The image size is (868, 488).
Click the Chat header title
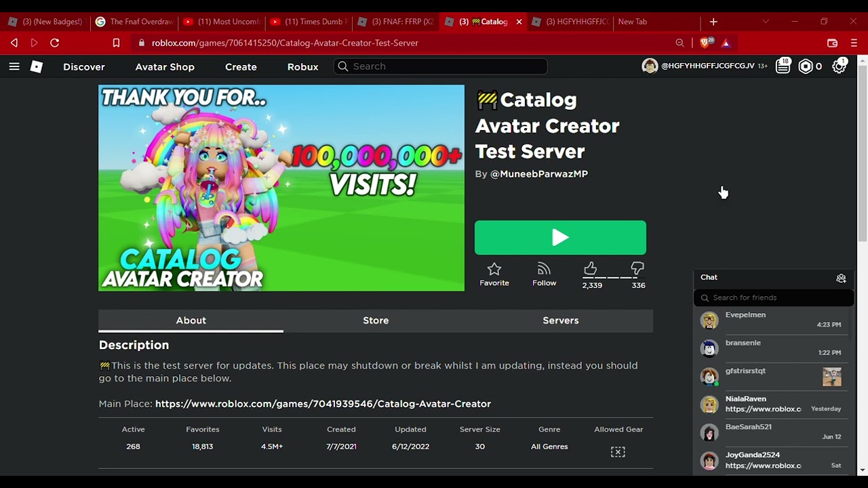[709, 277]
